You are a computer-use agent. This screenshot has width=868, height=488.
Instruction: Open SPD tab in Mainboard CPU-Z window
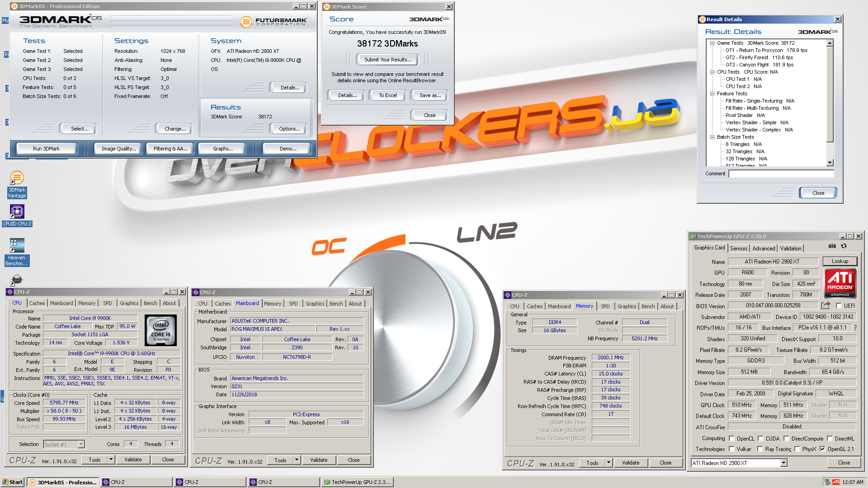point(293,304)
